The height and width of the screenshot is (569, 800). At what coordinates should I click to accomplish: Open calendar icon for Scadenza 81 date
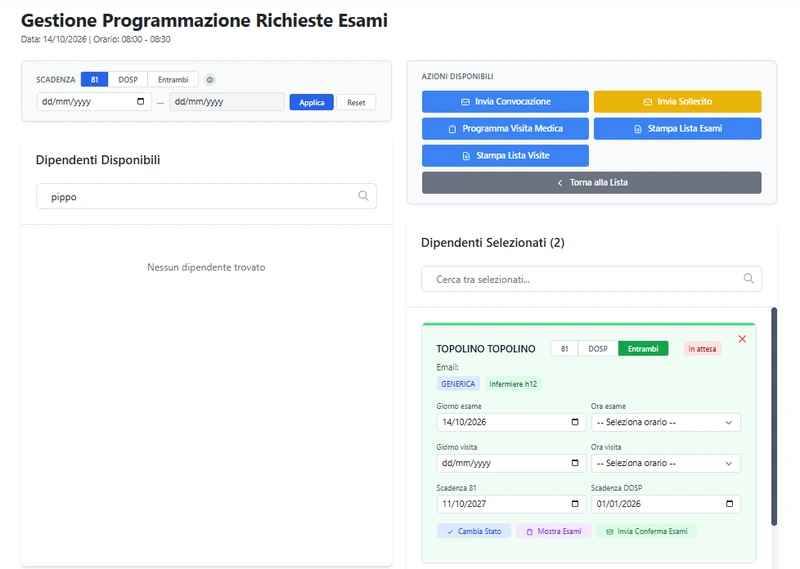(575, 503)
